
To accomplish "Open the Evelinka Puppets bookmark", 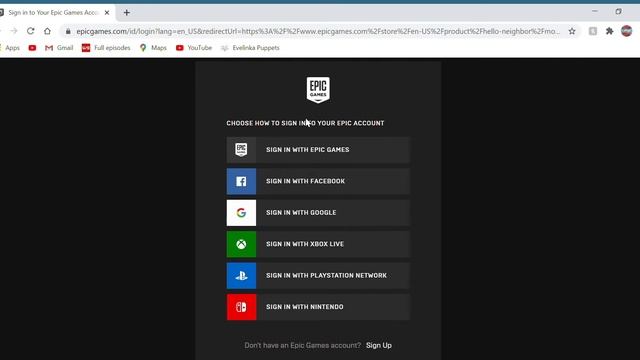I will (x=250, y=48).
